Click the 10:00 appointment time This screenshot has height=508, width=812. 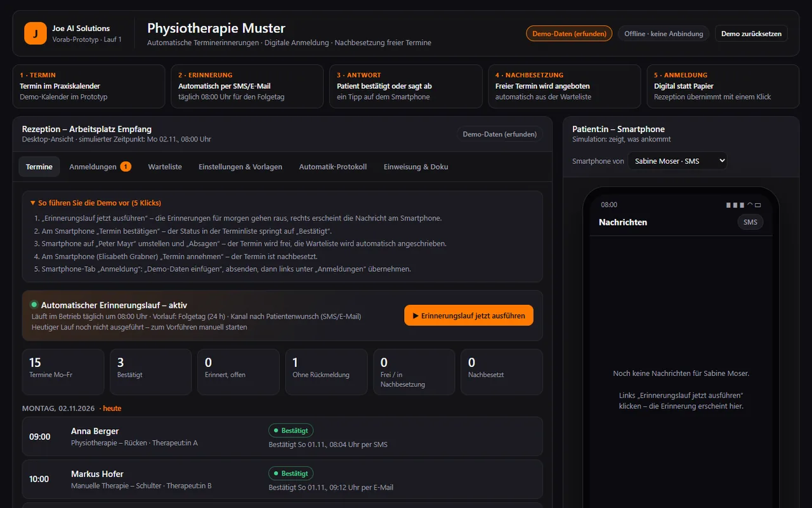pyautogui.click(x=39, y=479)
